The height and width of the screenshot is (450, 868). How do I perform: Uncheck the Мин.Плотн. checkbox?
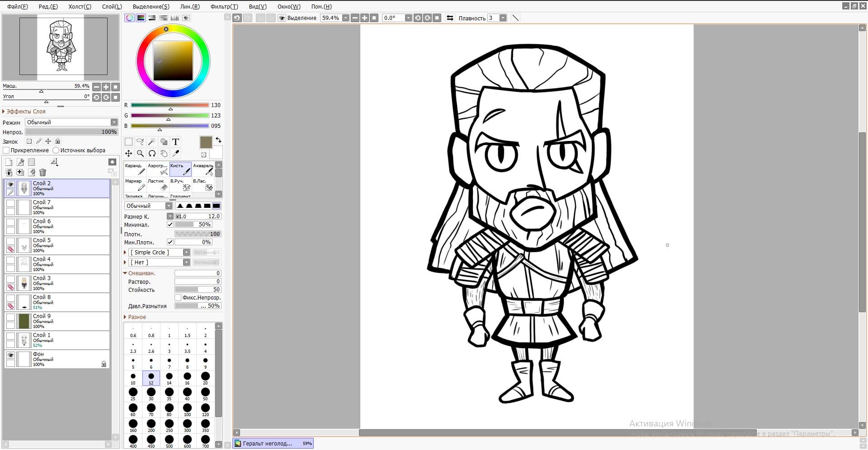tap(170, 242)
